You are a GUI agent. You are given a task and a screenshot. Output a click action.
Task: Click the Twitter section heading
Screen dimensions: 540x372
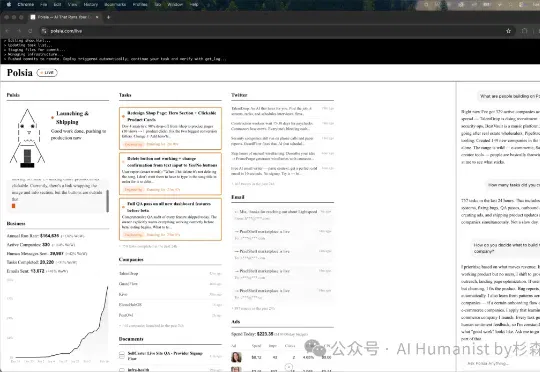239,95
